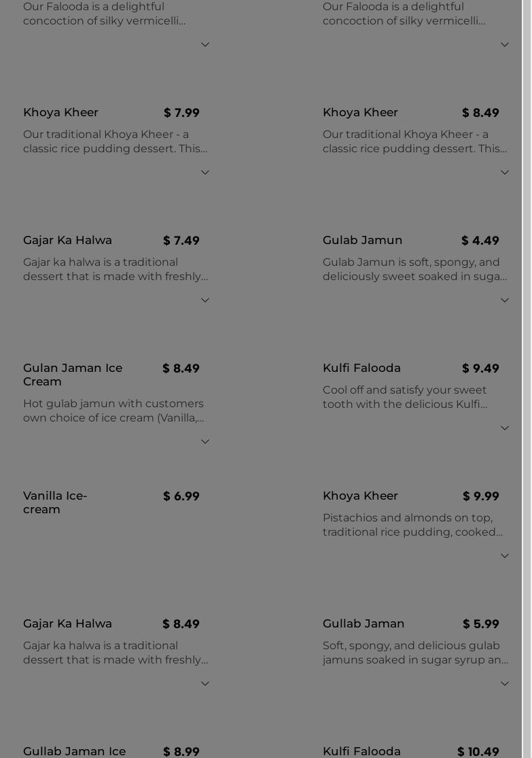The image size is (532, 758).
Task: Expand the $7.99 Khoya Kheer description
Action: 205,173
